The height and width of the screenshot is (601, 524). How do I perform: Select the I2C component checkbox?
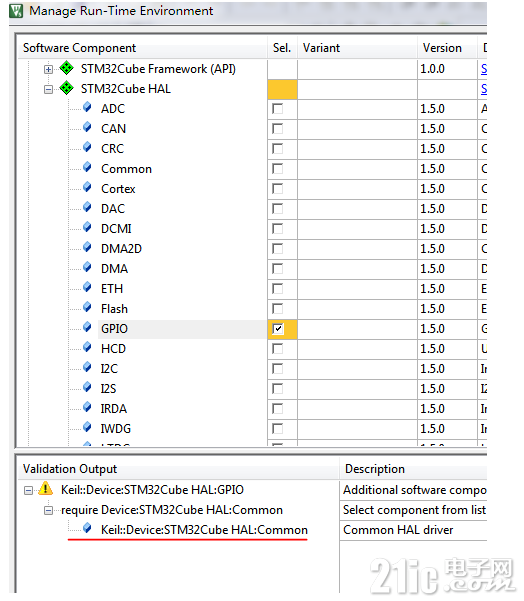coord(278,369)
